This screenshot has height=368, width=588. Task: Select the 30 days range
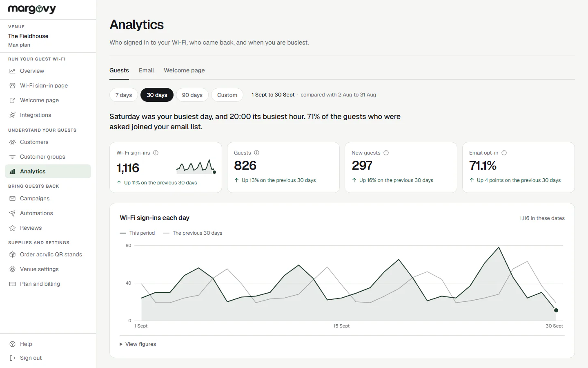click(157, 95)
